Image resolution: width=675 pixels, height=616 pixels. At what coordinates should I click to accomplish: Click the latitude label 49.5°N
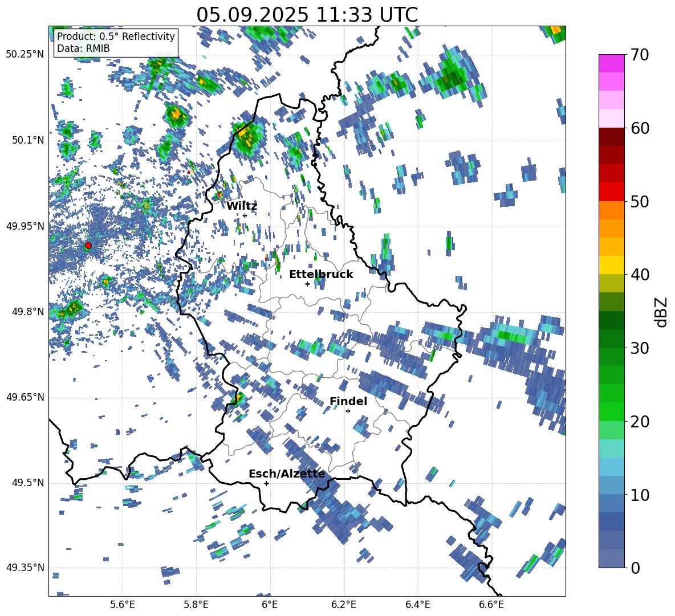[x=28, y=483]
